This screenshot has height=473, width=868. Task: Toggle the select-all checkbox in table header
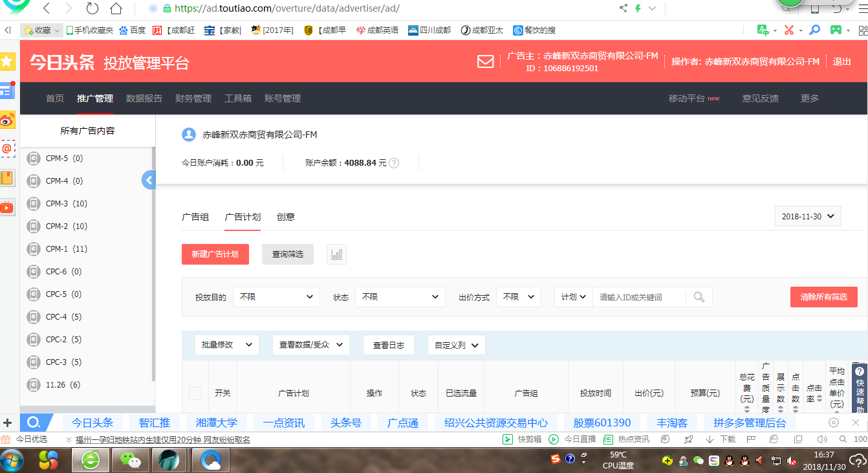[x=195, y=393]
